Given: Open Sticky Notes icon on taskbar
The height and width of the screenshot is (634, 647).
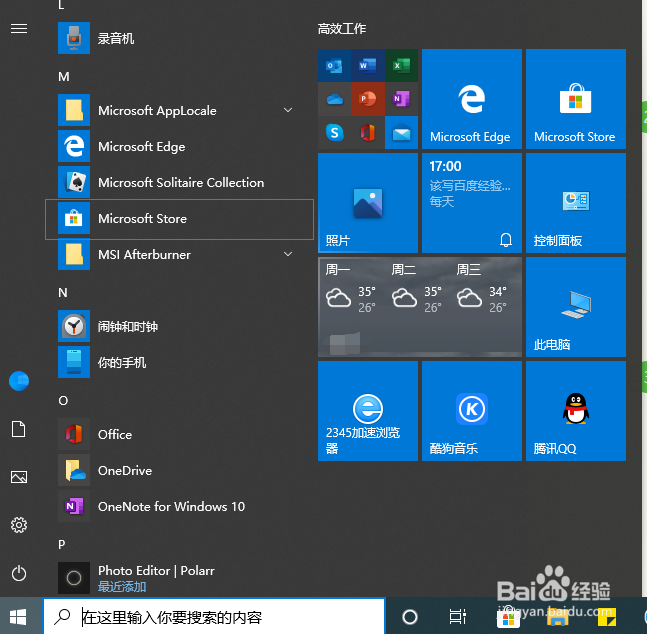Looking at the screenshot, I should (x=607, y=617).
